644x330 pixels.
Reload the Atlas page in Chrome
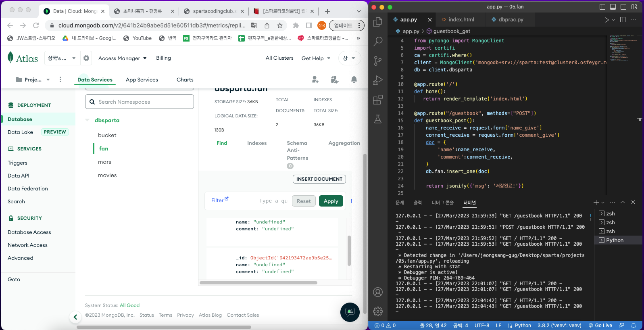click(36, 25)
